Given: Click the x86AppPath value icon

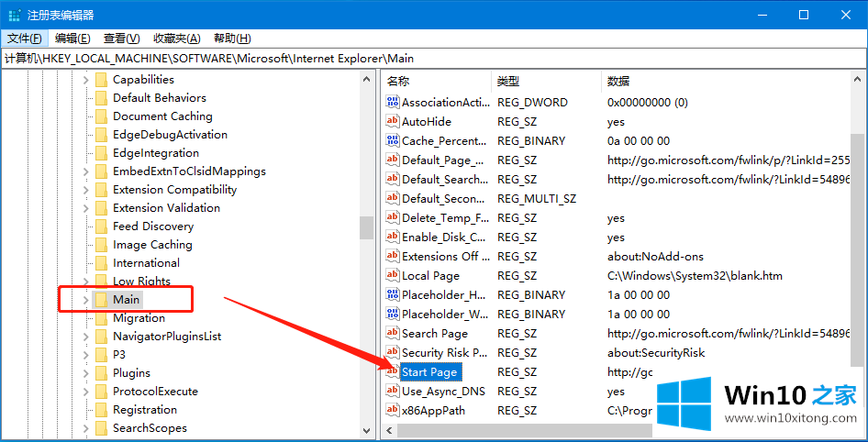Looking at the screenshot, I should point(393,411).
